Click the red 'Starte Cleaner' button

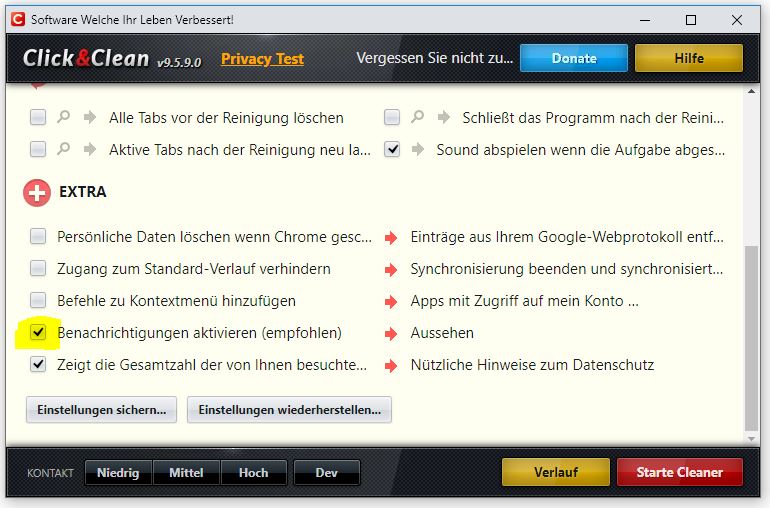pyautogui.click(x=680, y=472)
